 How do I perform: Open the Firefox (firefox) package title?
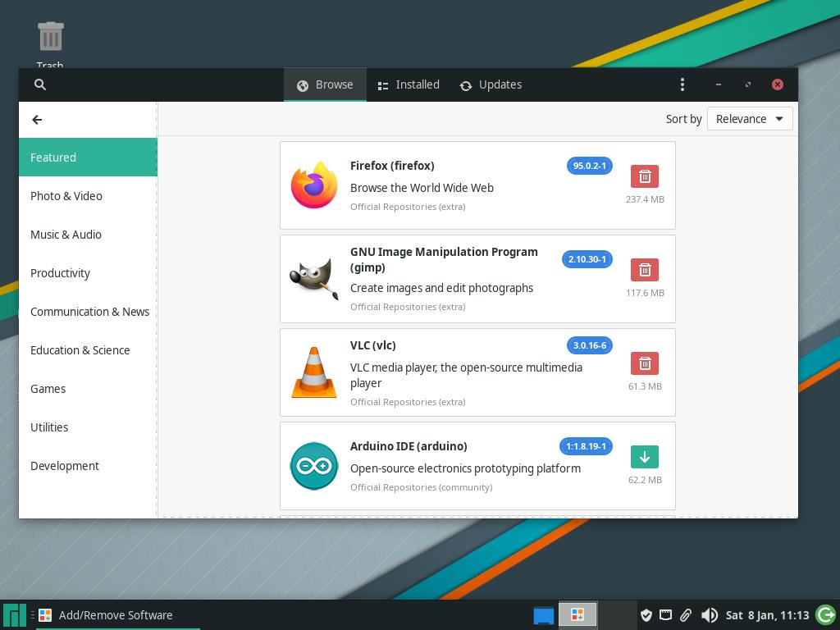coord(392,166)
